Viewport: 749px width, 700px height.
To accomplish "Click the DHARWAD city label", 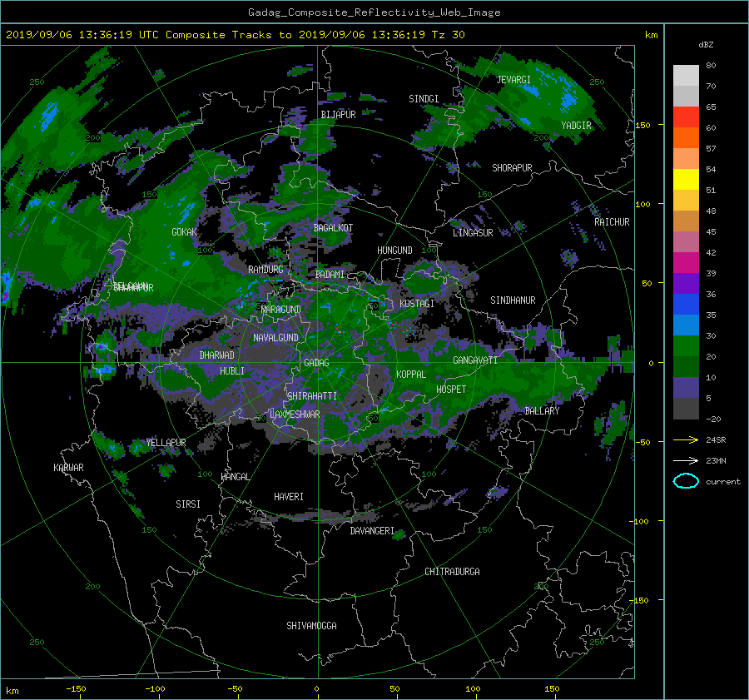I will click(x=217, y=355).
